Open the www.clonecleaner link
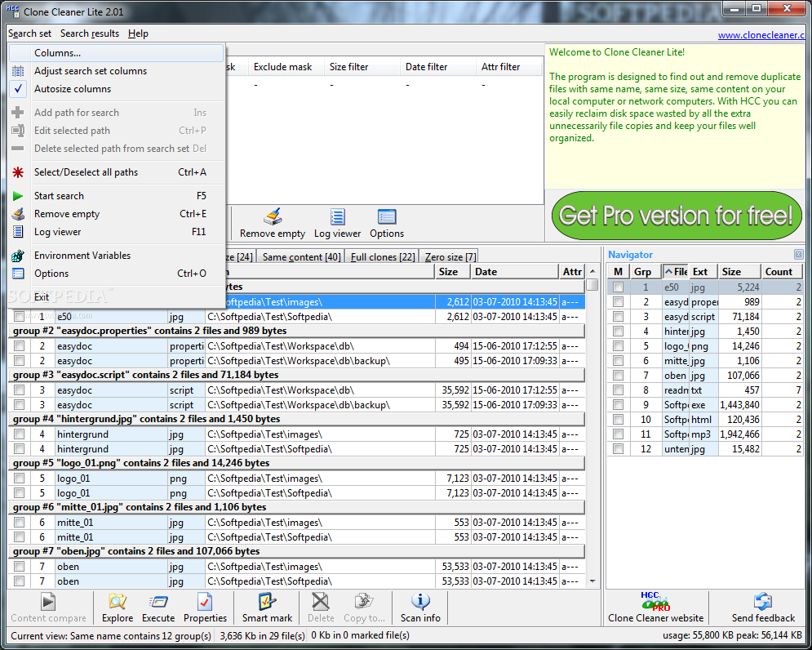Viewport: 812px width, 650px height. [x=761, y=35]
